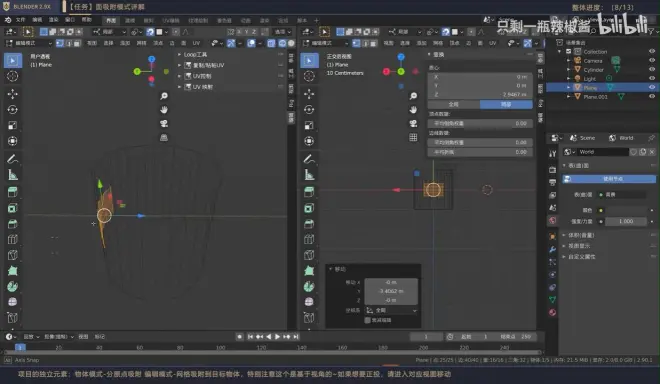Expand the Cylinder item in outliner
The width and height of the screenshot is (660, 384).
pos(569,69)
